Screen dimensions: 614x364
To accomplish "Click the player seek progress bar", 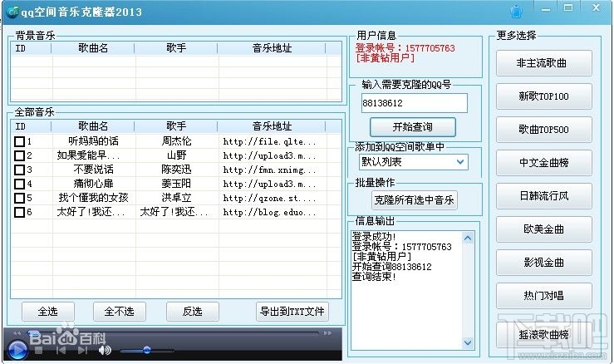I will pyautogui.click(x=174, y=333).
